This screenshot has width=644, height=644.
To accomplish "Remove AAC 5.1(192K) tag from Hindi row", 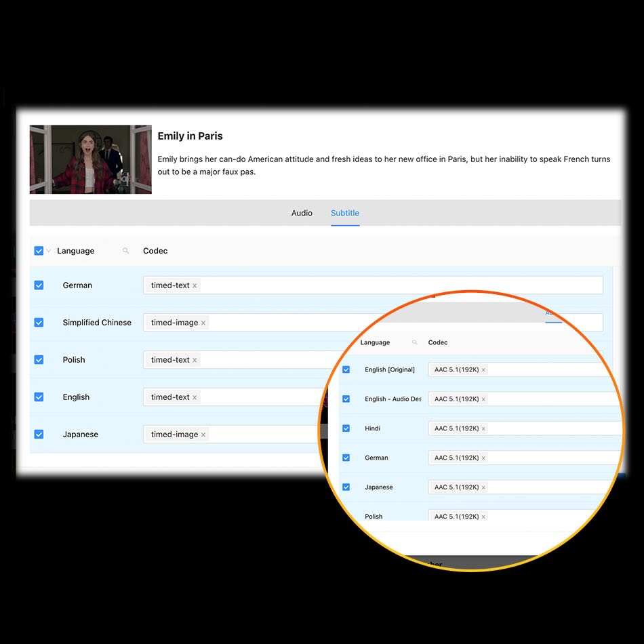I will tap(483, 429).
